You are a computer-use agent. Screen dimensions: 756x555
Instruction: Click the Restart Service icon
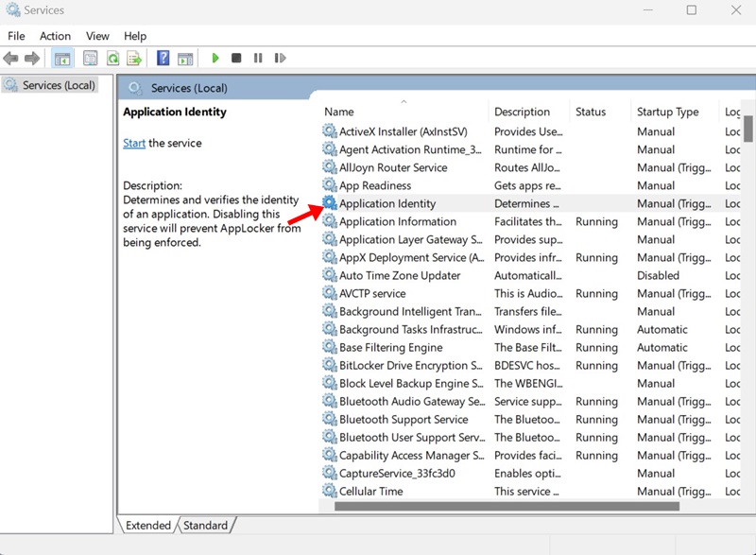click(x=280, y=58)
